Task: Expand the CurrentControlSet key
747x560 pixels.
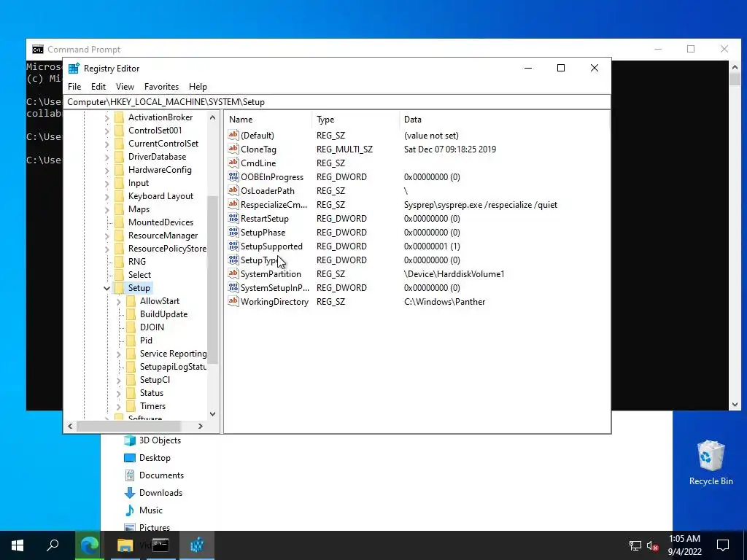Action: pyautogui.click(x=107, y=144)
